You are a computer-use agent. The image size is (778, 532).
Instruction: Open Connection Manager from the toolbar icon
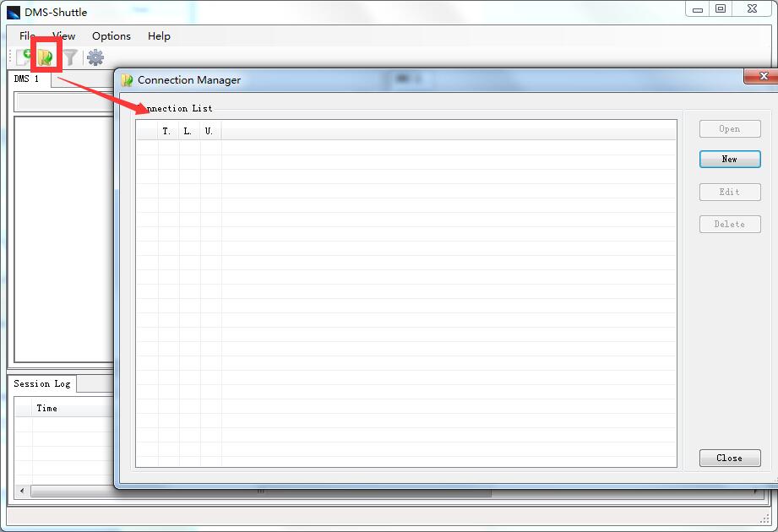(x=46, y=57)
